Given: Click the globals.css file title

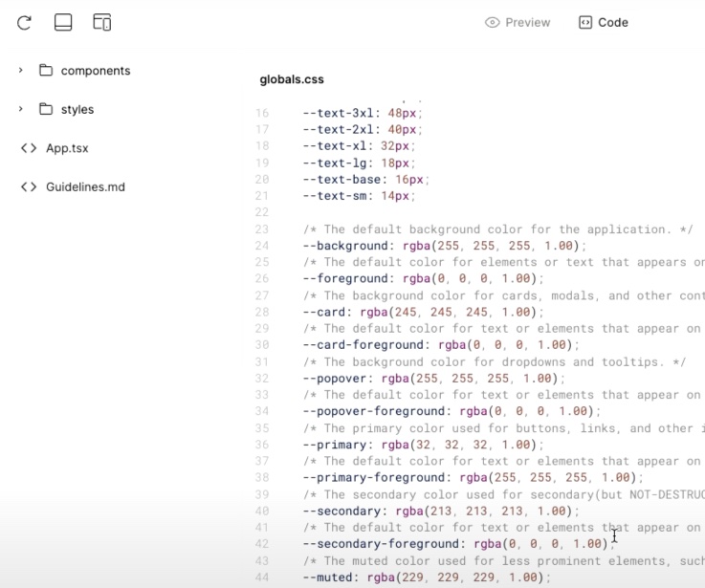Looking at the screenshot, I should 292,80.
